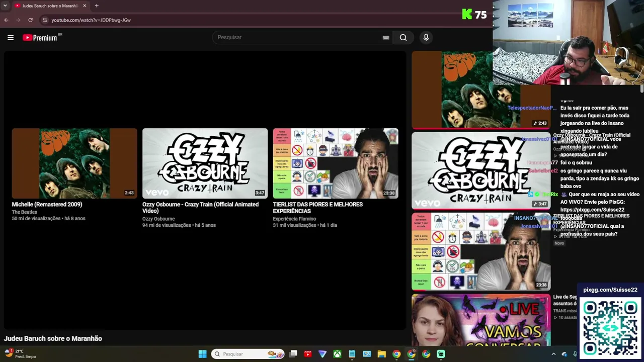644x362 pixels.
Task: Click the YouTube search magnifier button
Action: tap(403, 37)
